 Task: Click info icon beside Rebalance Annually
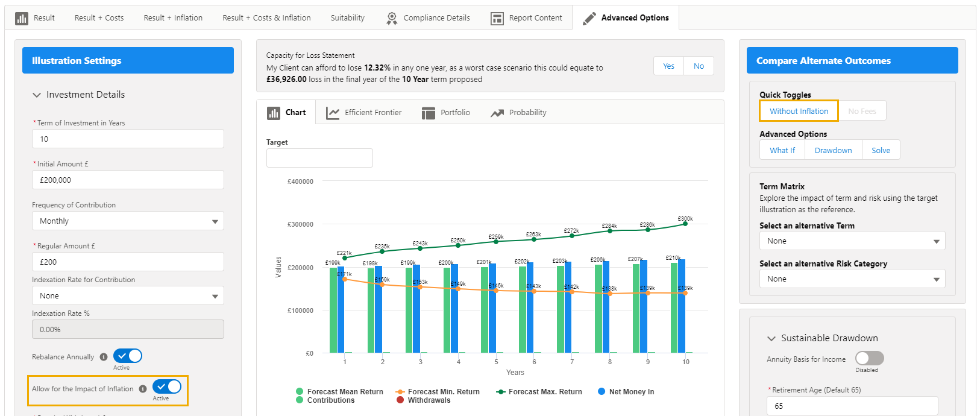(104, 357)
